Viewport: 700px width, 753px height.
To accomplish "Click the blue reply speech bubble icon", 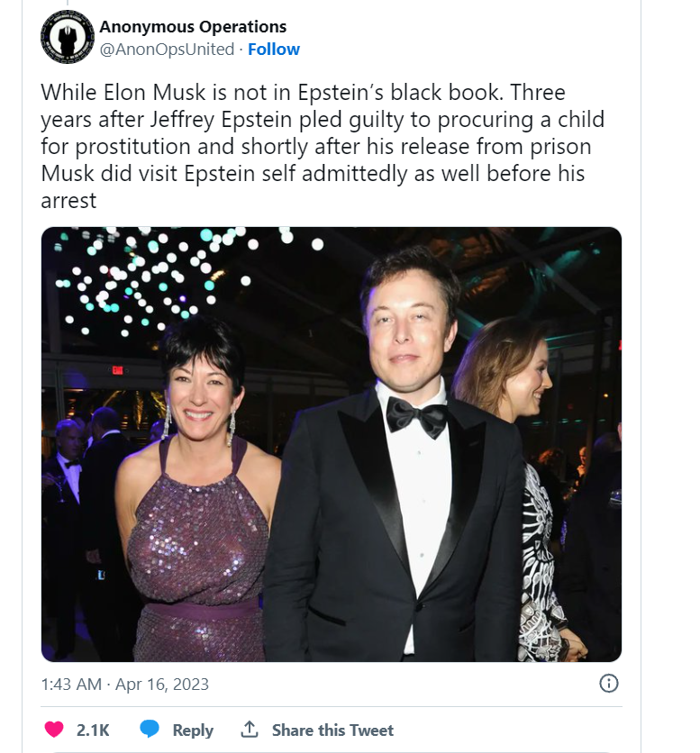I will coord(150,730).
